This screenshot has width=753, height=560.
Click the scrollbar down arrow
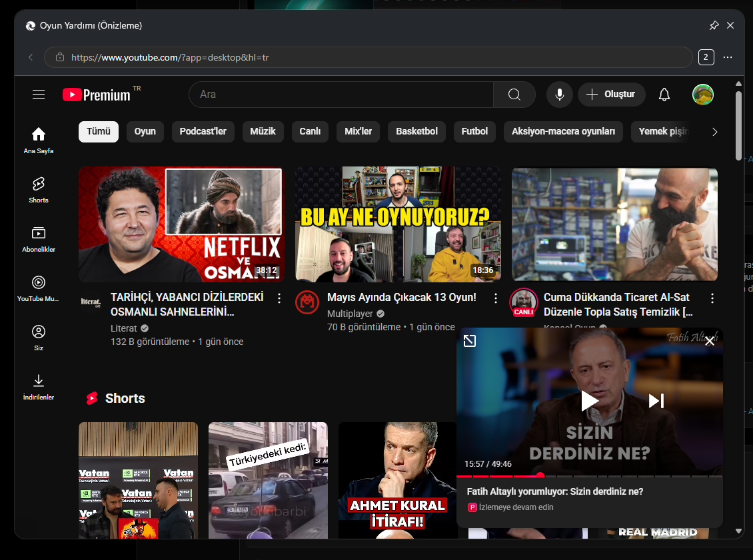click(x=738, y=531)
